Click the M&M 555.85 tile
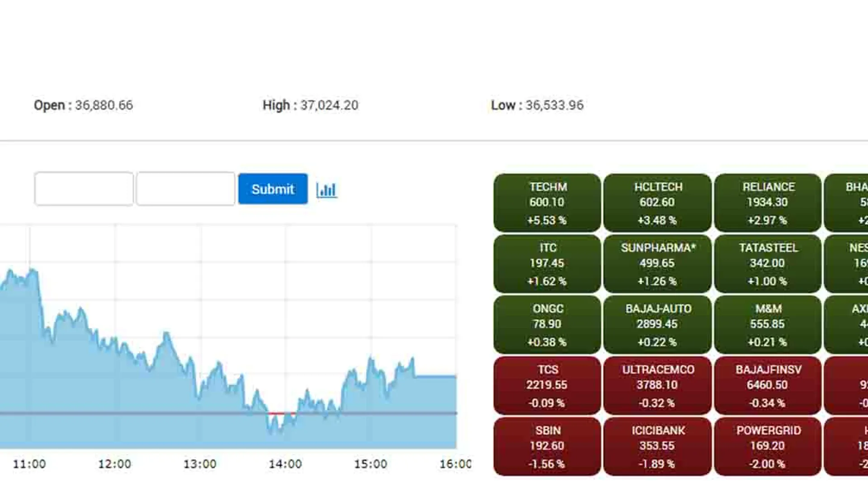 (x=768, y=325)
